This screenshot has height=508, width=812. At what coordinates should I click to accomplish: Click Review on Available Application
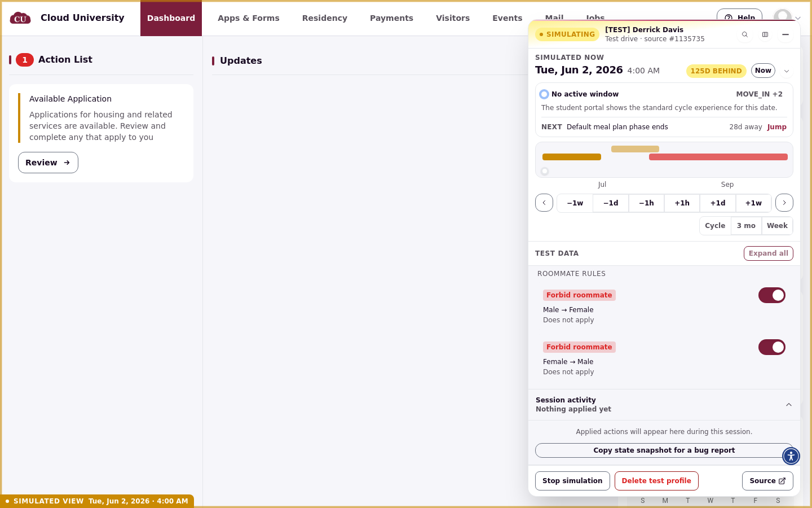pos(48,163)
